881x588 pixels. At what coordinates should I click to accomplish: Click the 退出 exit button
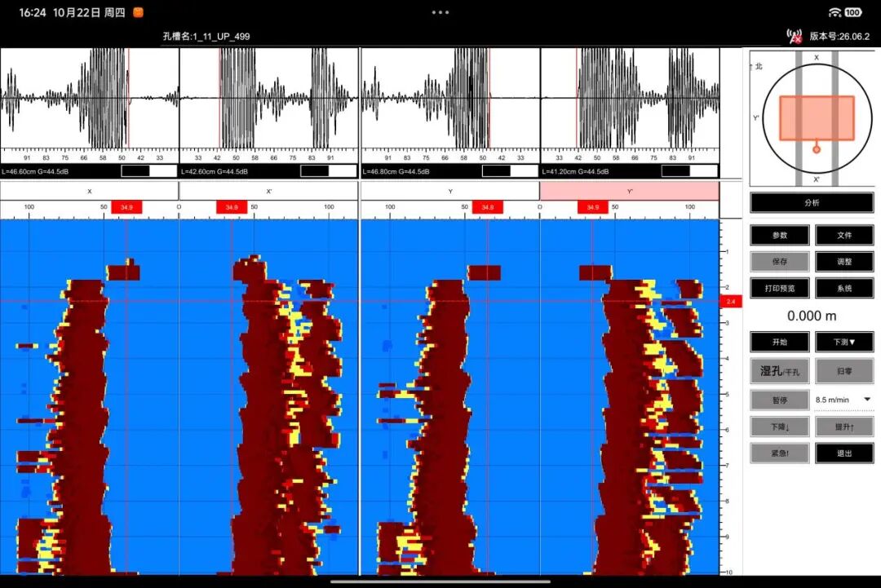844,453
